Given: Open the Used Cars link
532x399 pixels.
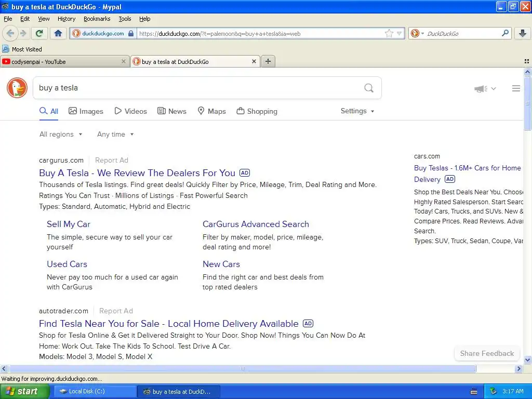Looking at the screenshot, I should (67, 264).
